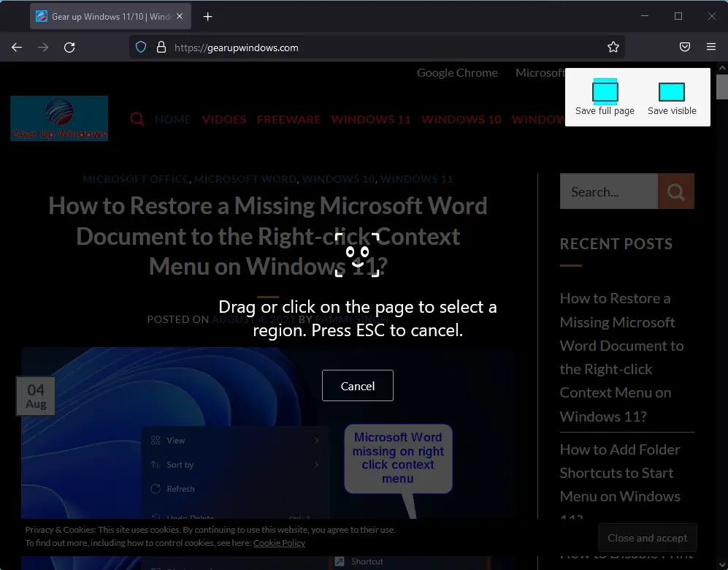This screenshot has width=728, height=570.
Task: Open the Firefox hamburger application menu
Action: (710, 47)
